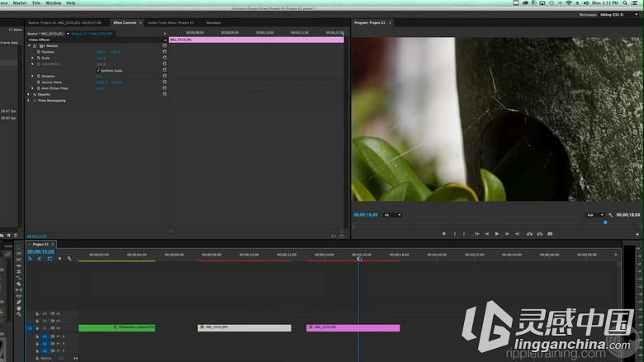The width and height of the screenshot is (644, 362).
Task: Go to In point in Program monitor
Action: (477, 234)
